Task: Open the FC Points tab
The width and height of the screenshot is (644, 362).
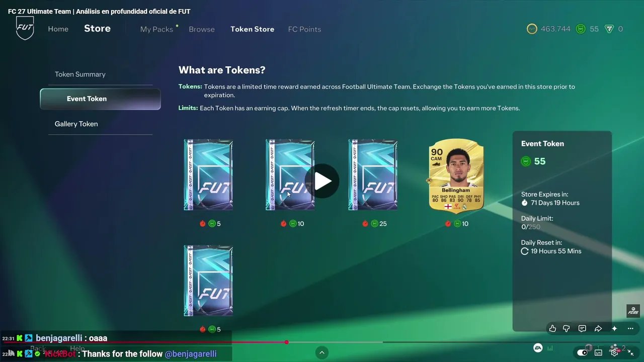Action: (304, 29)
